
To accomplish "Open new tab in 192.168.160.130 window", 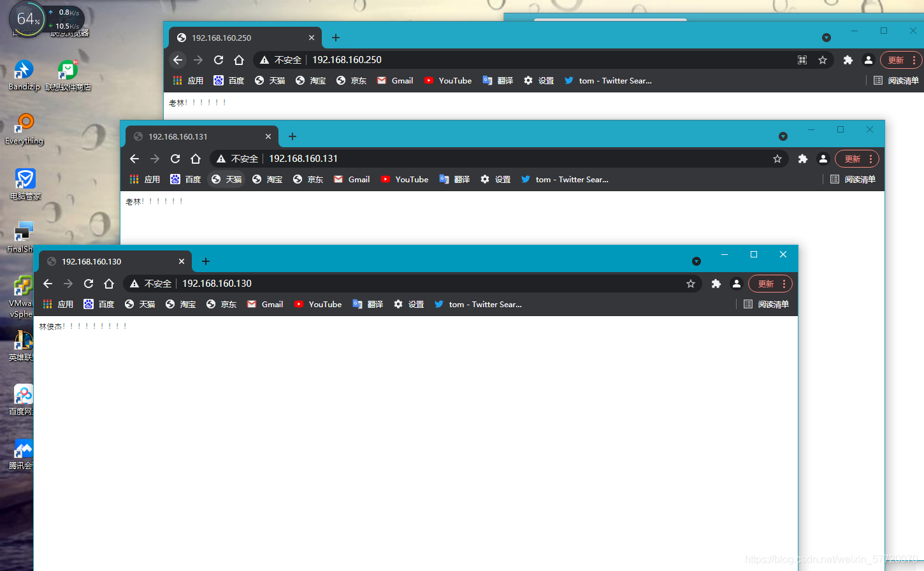I will click(206, 261).
